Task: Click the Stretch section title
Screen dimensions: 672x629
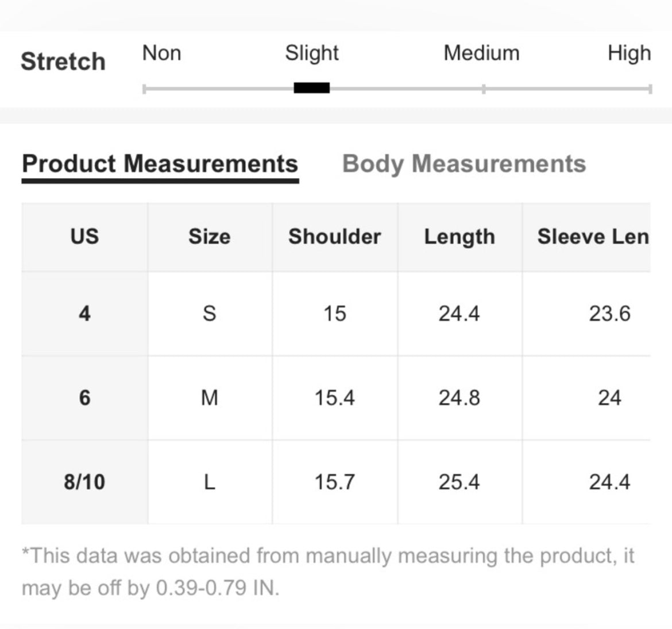Action: pos(63,61)
